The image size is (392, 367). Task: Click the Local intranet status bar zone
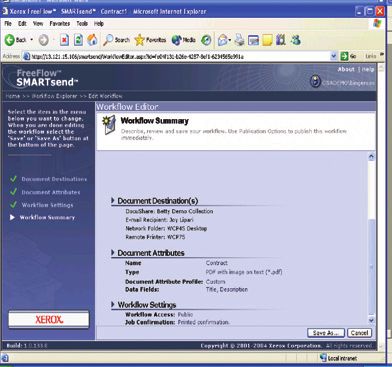pyautogui.click(x=339, y=358)
